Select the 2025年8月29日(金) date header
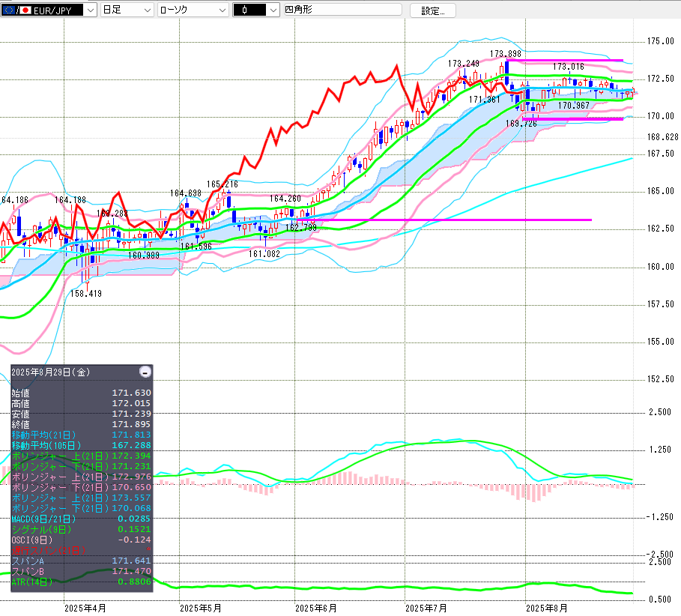 coord(50,372)
